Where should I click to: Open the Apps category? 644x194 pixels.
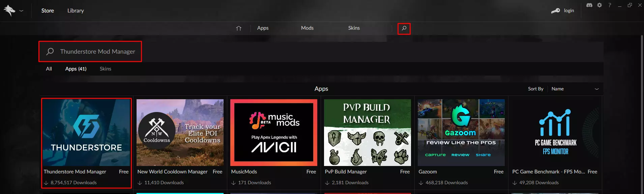263,28
